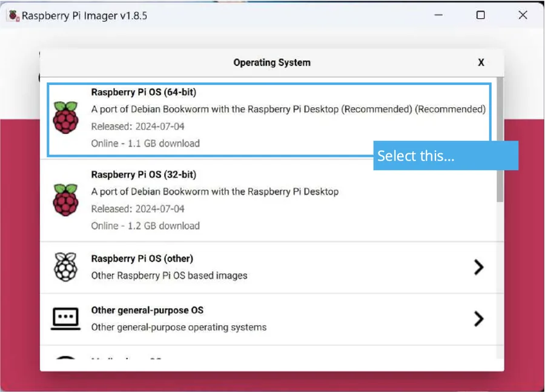Expand Raspberry Pi OS (other) chevron
The width and height of the screenshot is (545, 392).
(479, 267)
